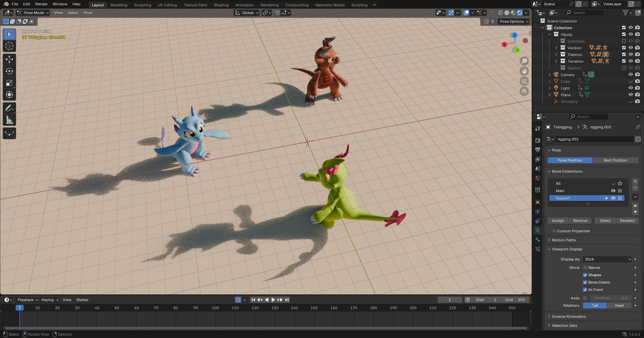Open the Bone Constraints properties tab

pos(538,249)
